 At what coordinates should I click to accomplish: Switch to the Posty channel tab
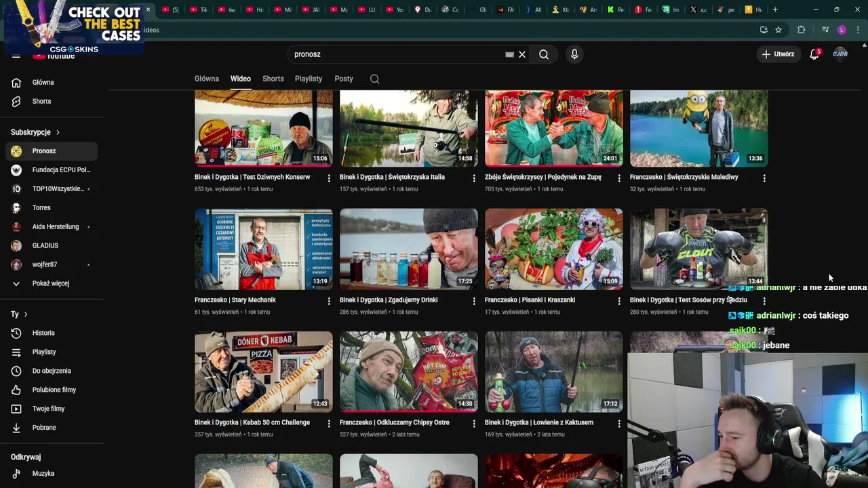(x=344, y=79)
